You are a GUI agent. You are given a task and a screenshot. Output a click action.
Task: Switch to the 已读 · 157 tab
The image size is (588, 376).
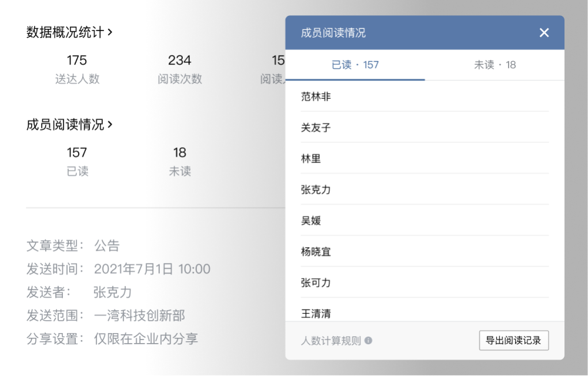coord(355,65)
